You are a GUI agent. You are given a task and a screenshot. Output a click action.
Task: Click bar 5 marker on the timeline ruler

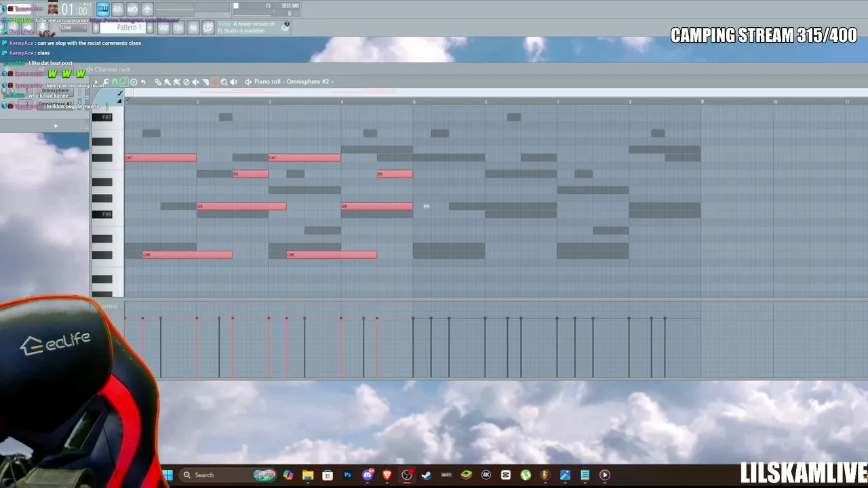(x=414, y=102)
